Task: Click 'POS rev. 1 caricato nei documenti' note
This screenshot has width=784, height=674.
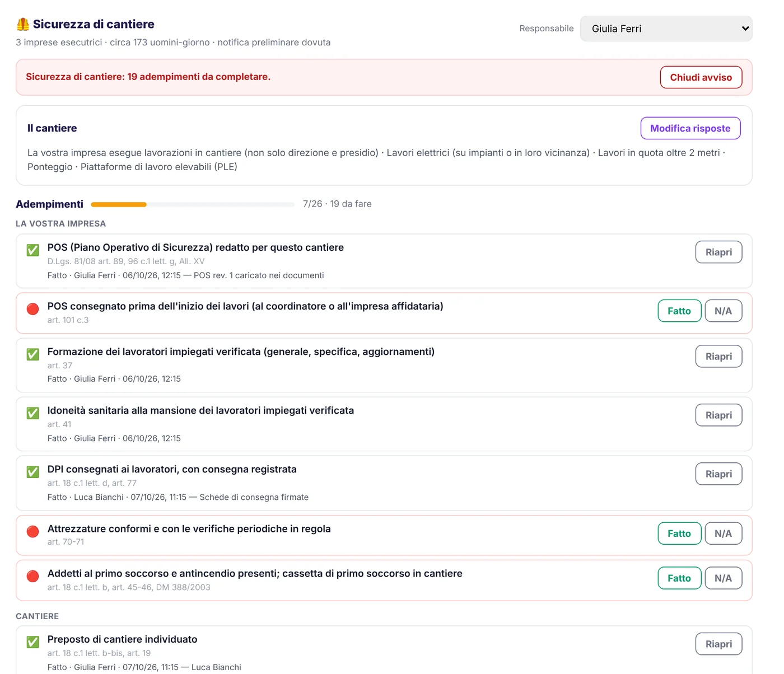Action: click(259, 275)
